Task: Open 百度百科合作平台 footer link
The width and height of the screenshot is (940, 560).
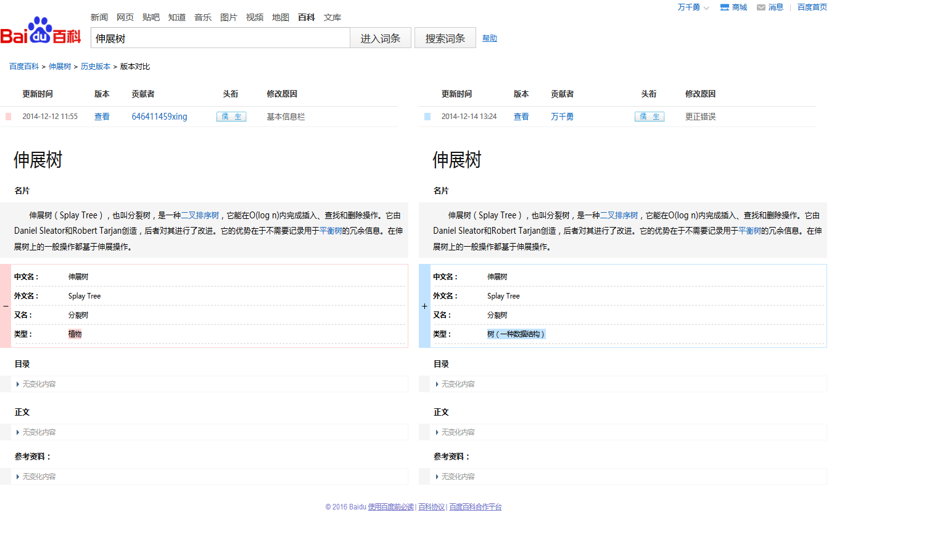Action: (476, 507)
